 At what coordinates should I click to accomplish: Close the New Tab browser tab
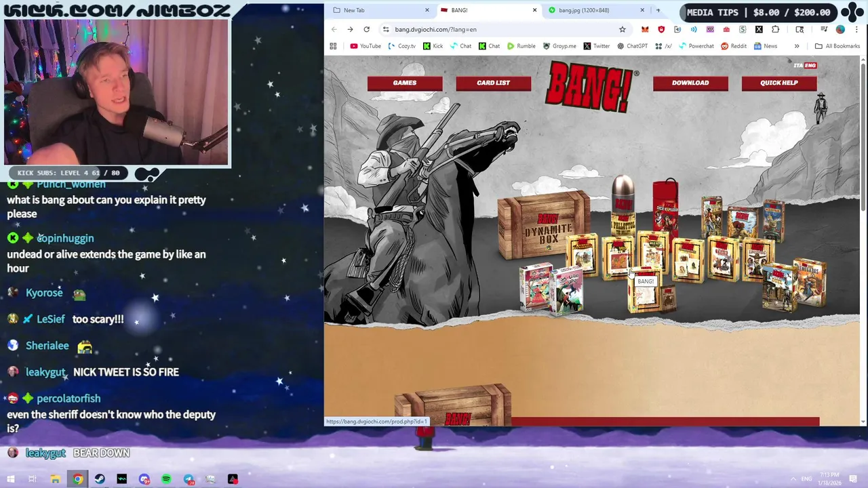(x=427, y=10)
